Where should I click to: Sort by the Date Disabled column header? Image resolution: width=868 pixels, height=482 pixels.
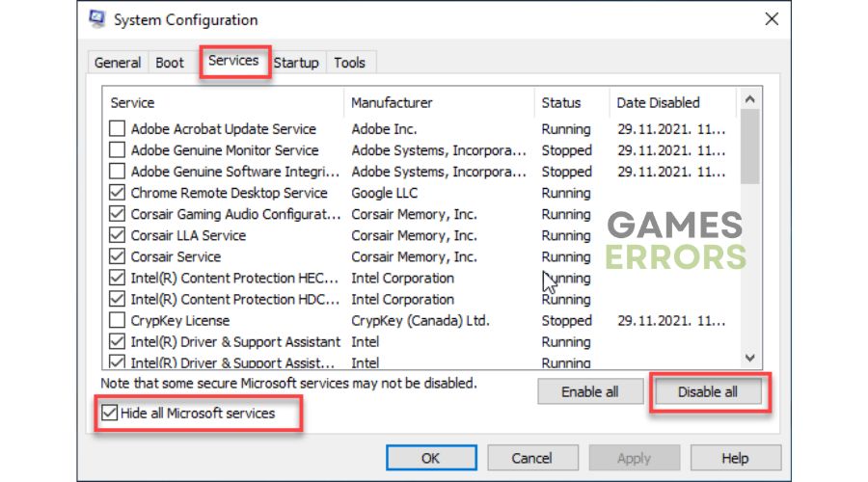click(x=673, y=102)
